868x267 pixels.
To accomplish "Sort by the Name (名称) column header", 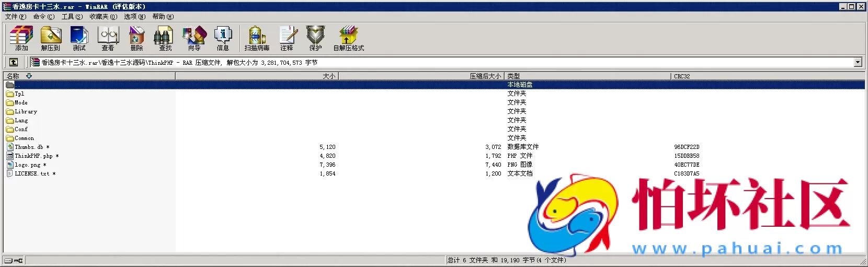I will [x=89, y=76].
